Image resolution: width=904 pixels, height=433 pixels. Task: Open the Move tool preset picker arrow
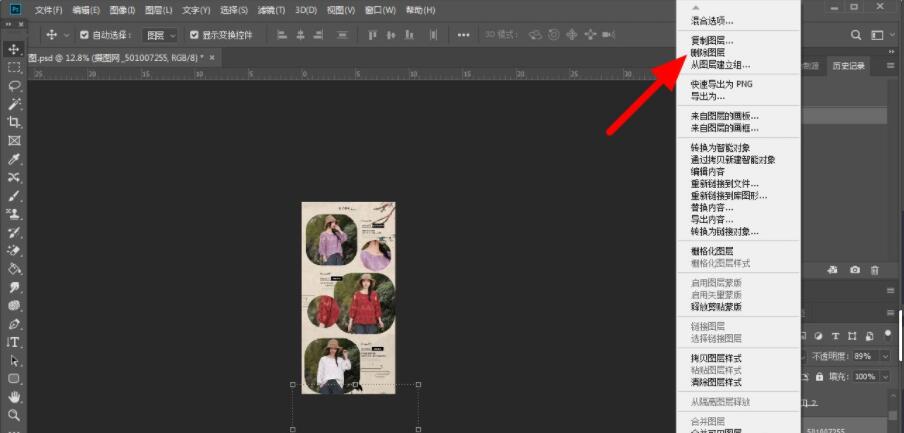tap(66, 35)
